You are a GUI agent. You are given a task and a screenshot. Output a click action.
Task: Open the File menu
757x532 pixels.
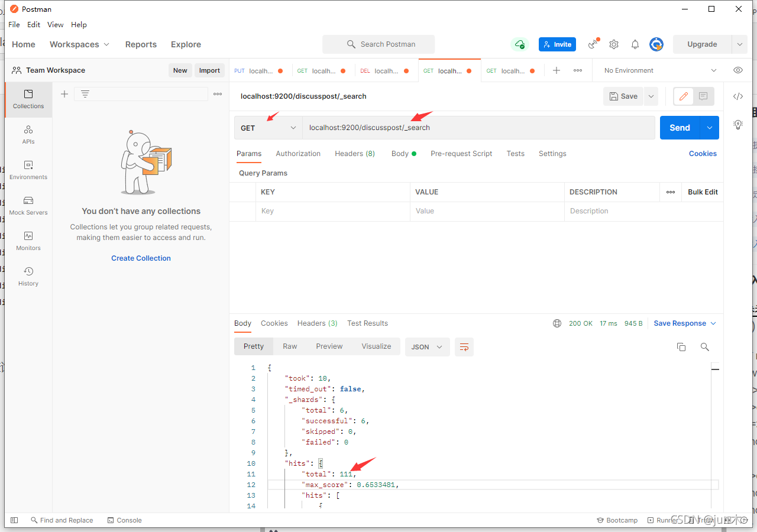point(14,25)
